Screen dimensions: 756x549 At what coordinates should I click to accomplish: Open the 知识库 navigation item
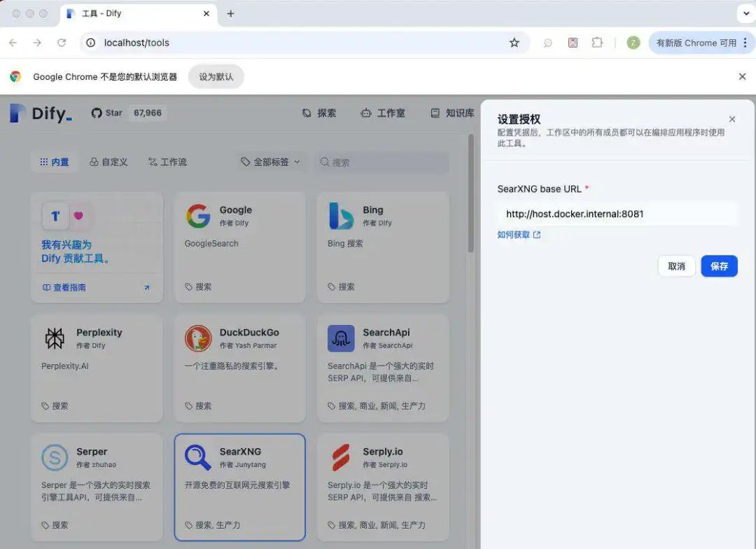point(451,113)
